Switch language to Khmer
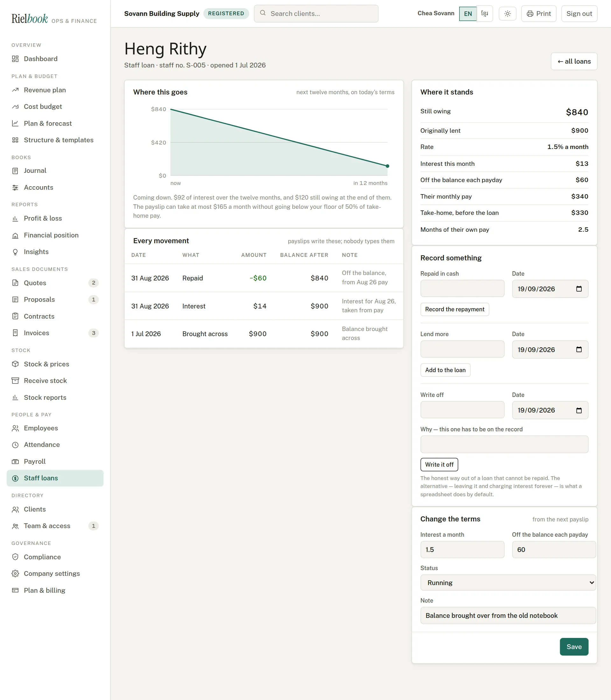Viewport: 611px width, 700px height. (x=484, y=14)
